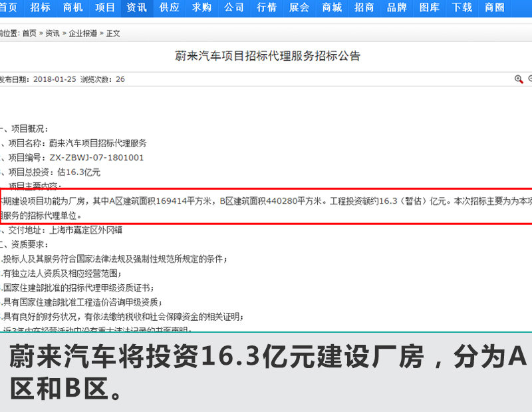Open the 公司 navigation tab
This screenshot has height=412, width=532.
pos(234,7)
